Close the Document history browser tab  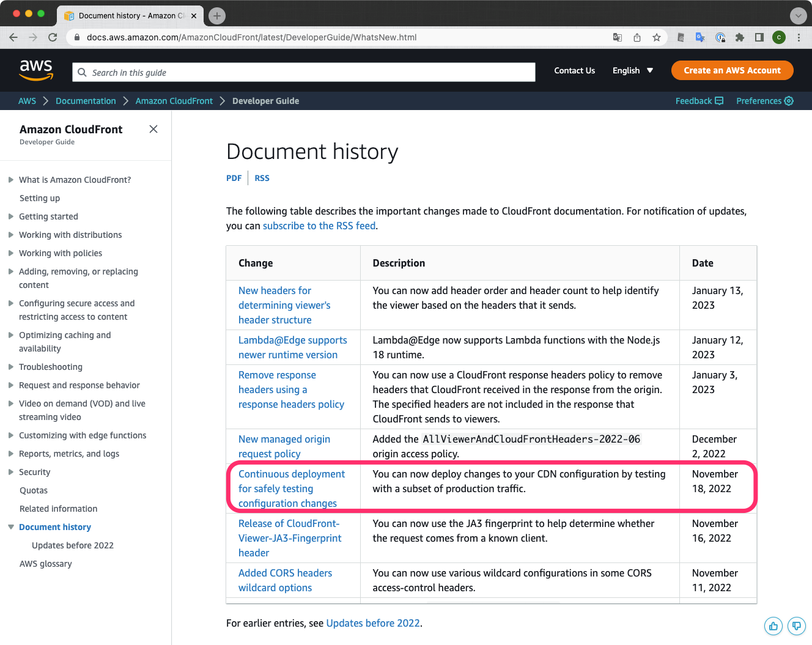point(194,16)
